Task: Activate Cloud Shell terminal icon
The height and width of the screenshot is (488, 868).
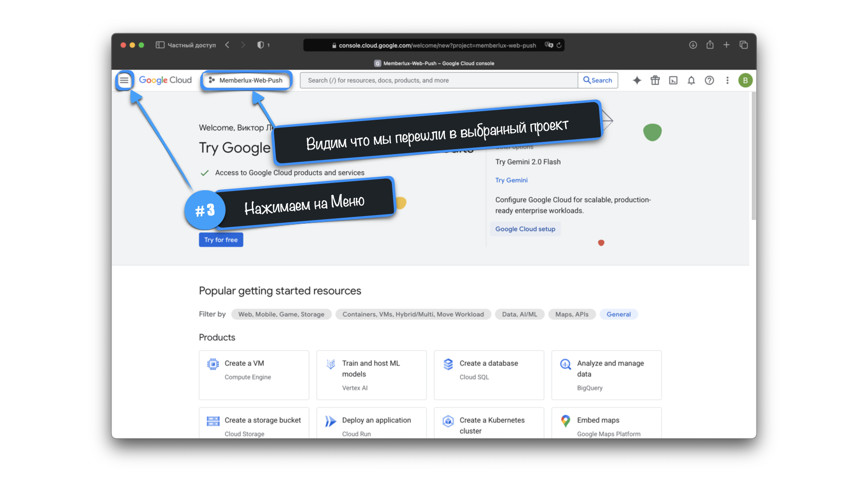Action: [673, 80]
